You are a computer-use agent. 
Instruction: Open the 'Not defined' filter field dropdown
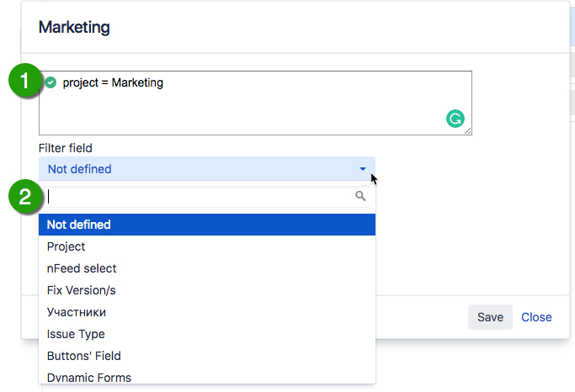[x=206, y=169]
